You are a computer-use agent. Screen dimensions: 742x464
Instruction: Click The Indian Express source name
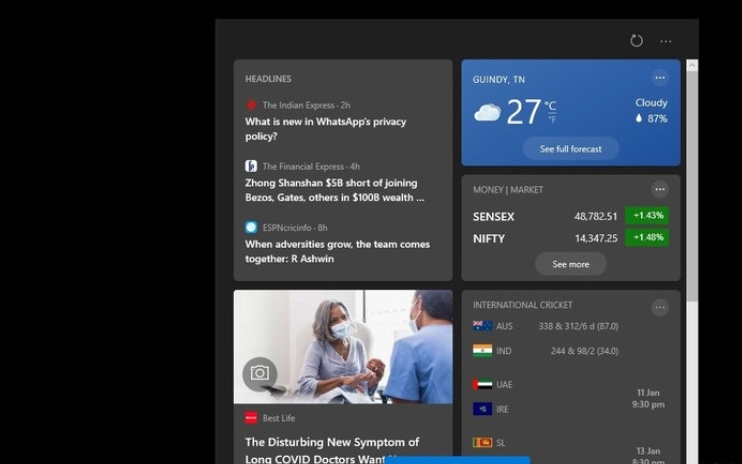pos(299,105)
